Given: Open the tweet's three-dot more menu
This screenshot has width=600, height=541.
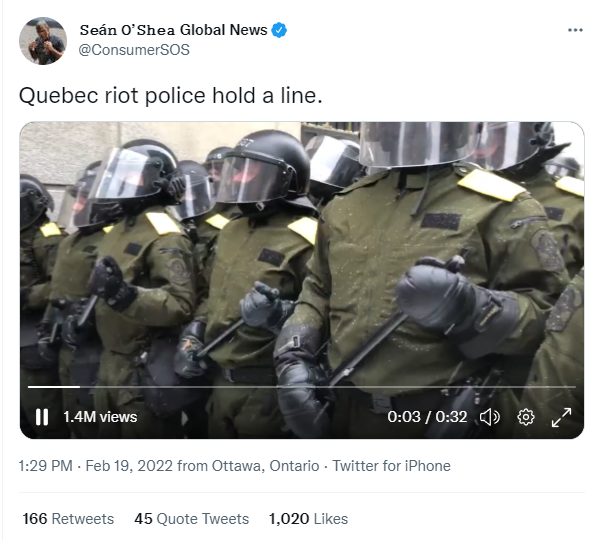Looking at the screenshot, I should pyautogui.click(x=575, y=30).
